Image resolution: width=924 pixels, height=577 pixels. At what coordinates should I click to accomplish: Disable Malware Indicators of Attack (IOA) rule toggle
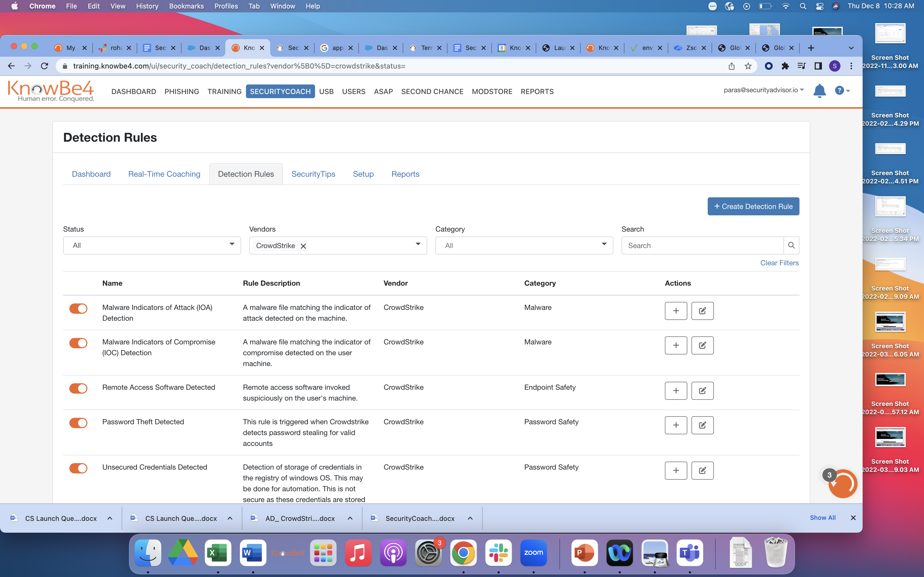[x=78, y=308]
